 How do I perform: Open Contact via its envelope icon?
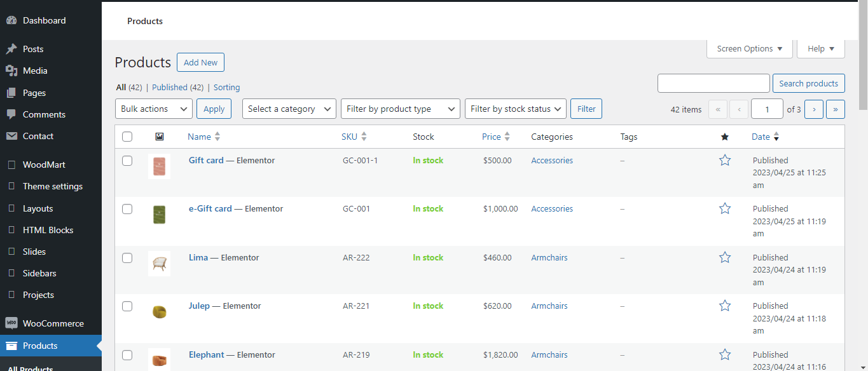coord(13,136)
